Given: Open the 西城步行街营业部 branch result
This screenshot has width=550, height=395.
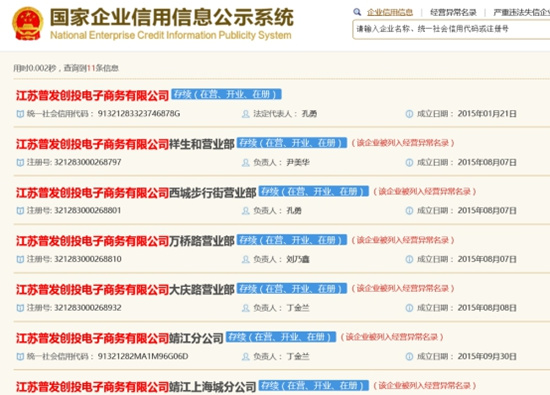Looking at the screenshot, I should pos(136,193).
